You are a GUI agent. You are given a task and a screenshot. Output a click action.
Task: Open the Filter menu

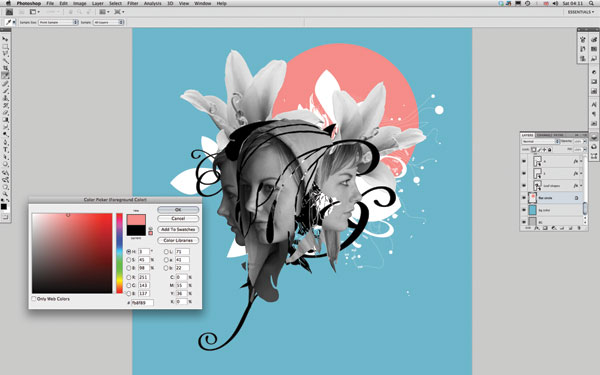(133, 3)
